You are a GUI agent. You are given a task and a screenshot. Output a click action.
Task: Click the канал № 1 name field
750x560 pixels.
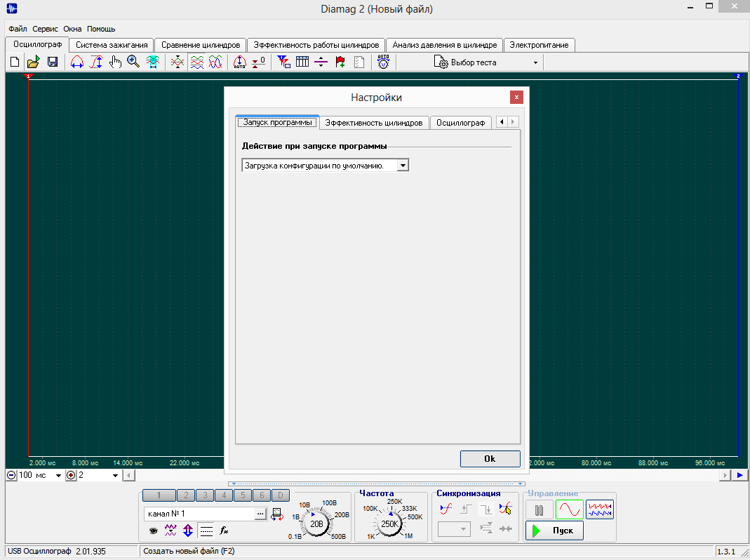199,514
